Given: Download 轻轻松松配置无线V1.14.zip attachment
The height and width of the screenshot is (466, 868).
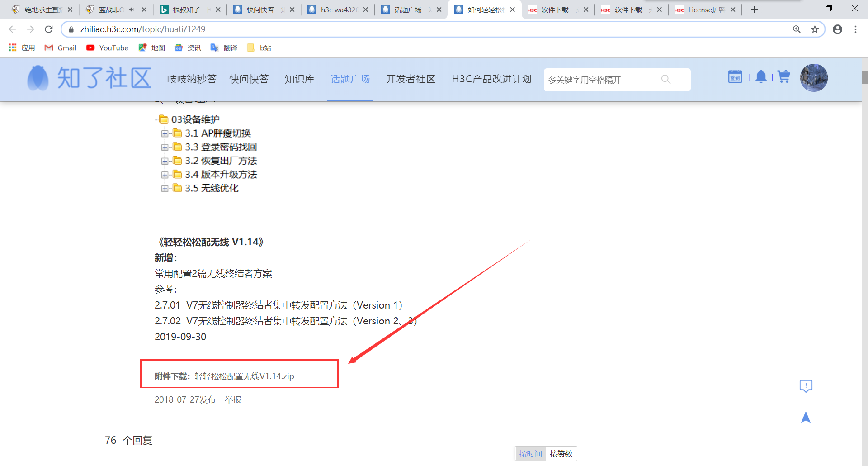Looking at the screenshot, I should pos(245,376).
